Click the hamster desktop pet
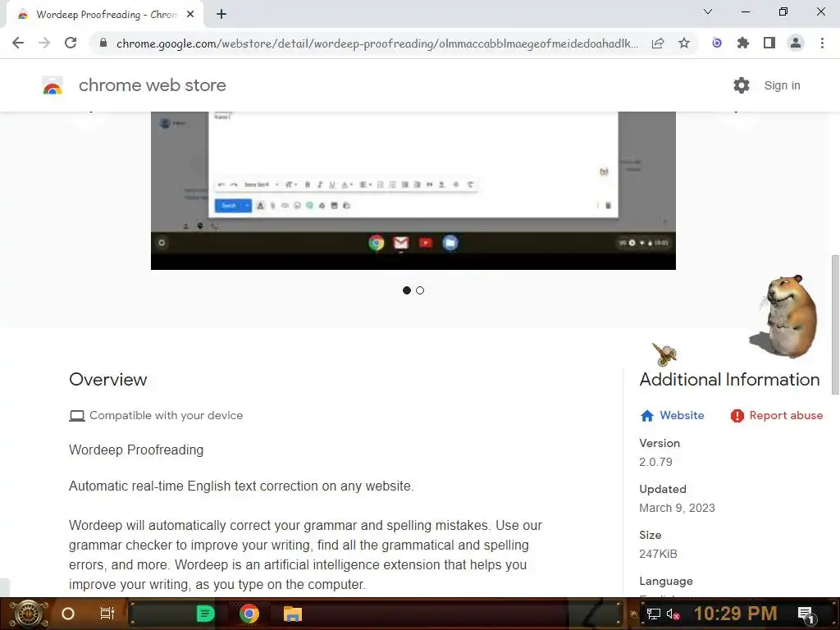Viewport: 840px width, 630px height. [786, 316]
